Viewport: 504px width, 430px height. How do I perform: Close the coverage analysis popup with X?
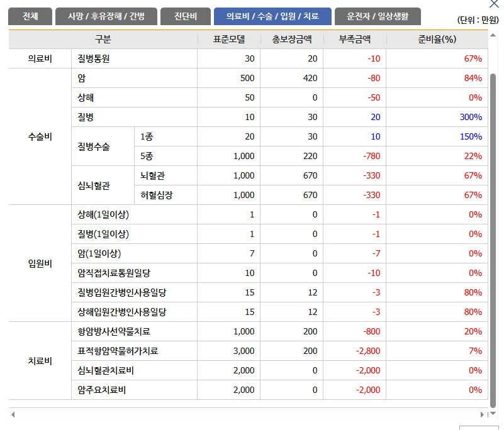tap(494, 4)
